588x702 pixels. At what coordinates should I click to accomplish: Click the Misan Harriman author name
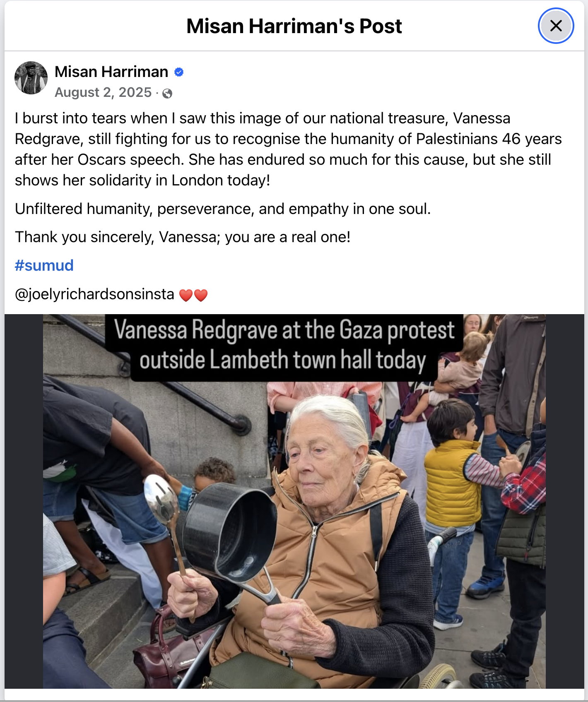(x=111, y=72)
